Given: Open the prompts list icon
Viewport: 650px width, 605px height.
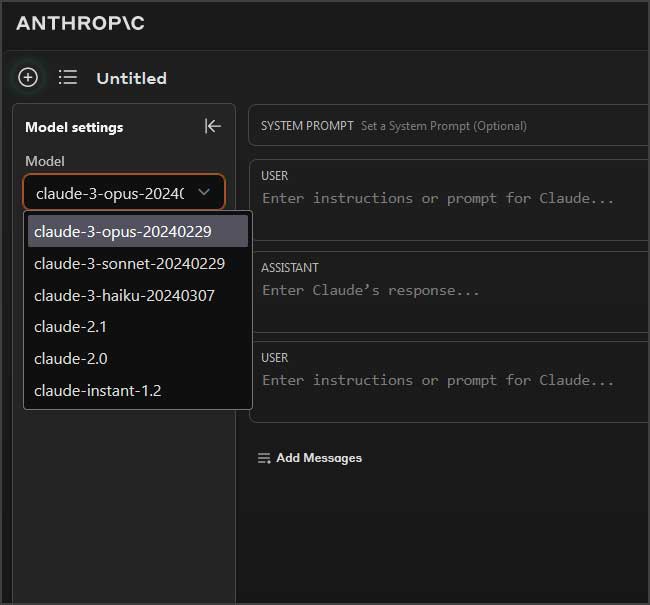Looking at the screenshot, I should click(68, 78).
